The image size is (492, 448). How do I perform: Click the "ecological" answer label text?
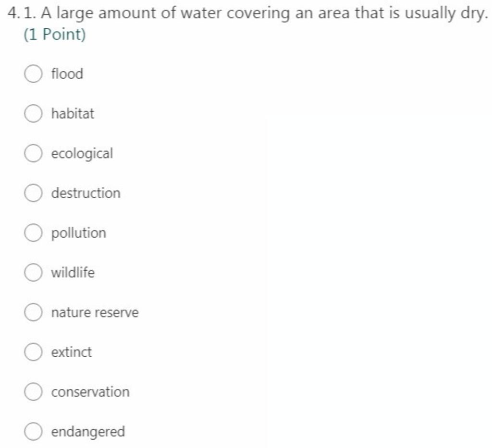[82, 154]
